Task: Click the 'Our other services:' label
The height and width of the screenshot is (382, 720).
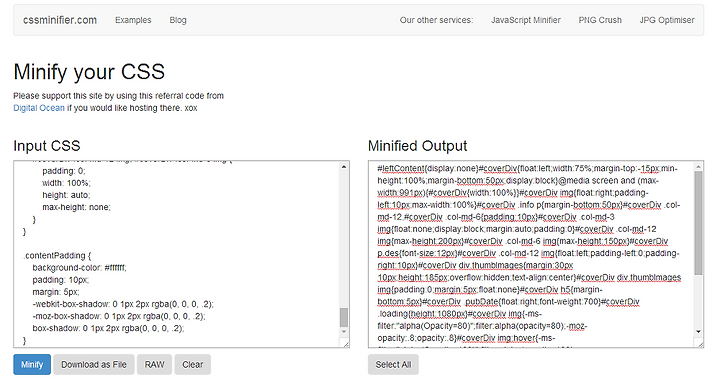Action: point(436,20)
